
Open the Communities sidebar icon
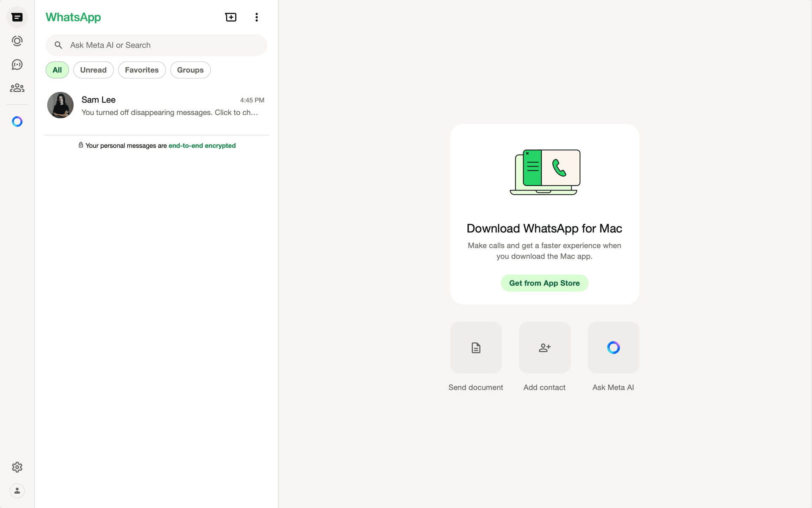tap(17, 88)
